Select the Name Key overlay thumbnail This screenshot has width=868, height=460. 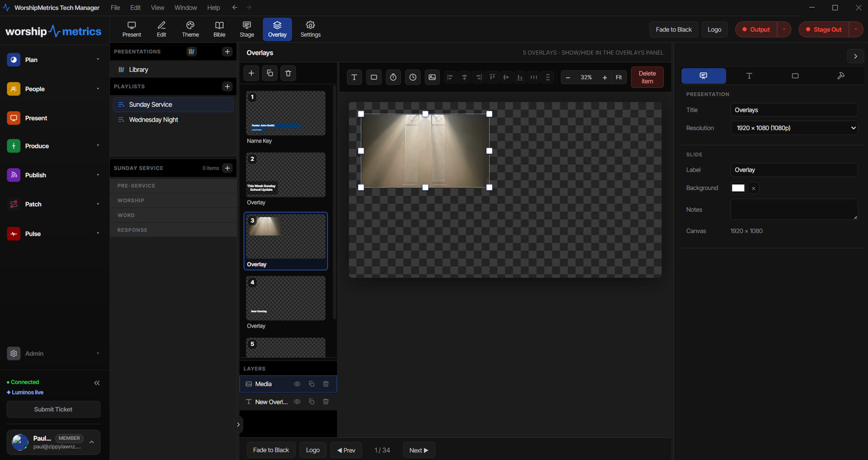(286, 113)
